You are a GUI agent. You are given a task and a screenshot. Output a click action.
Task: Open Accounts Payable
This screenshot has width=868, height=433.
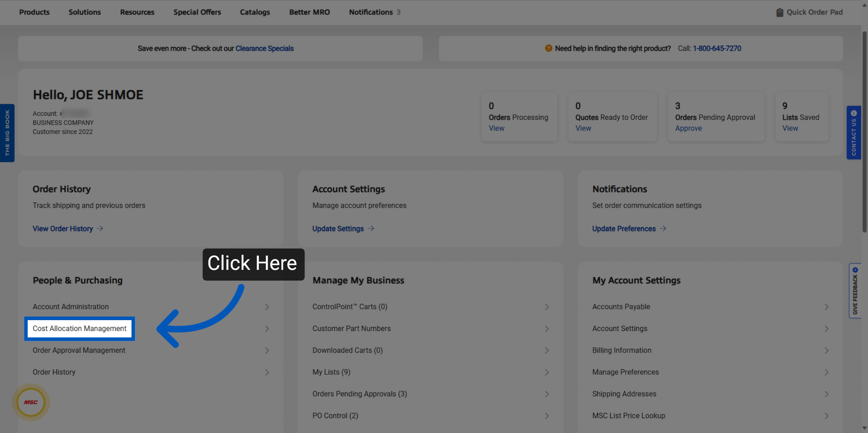(x=621, y=307)
